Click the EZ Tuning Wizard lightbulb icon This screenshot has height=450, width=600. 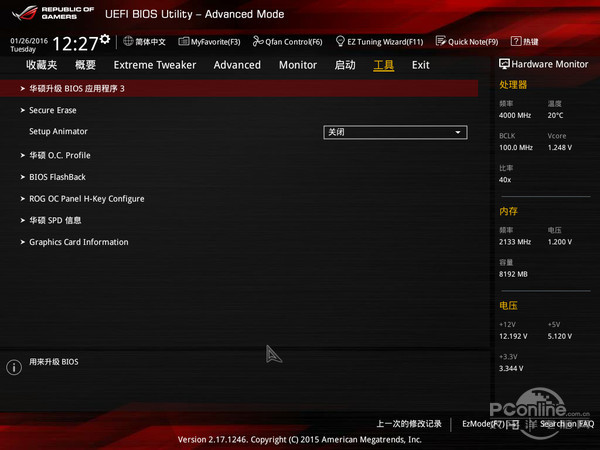(x=340, y=41)
